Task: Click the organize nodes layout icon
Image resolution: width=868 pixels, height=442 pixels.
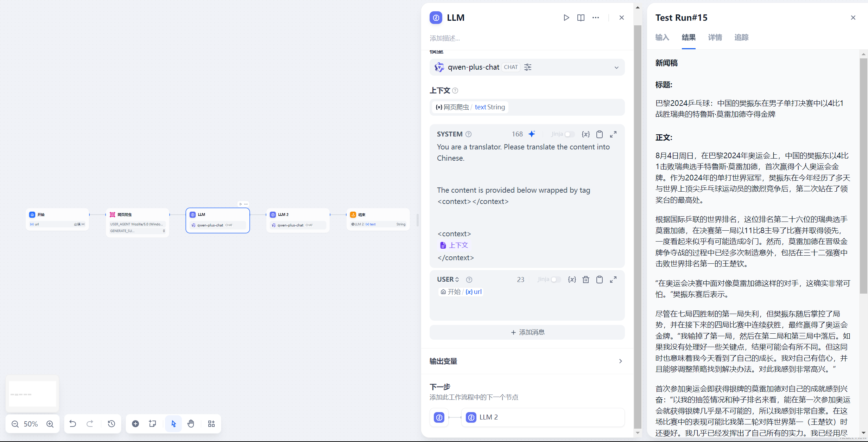Action: pyautogui.click(x=211, y=424)
